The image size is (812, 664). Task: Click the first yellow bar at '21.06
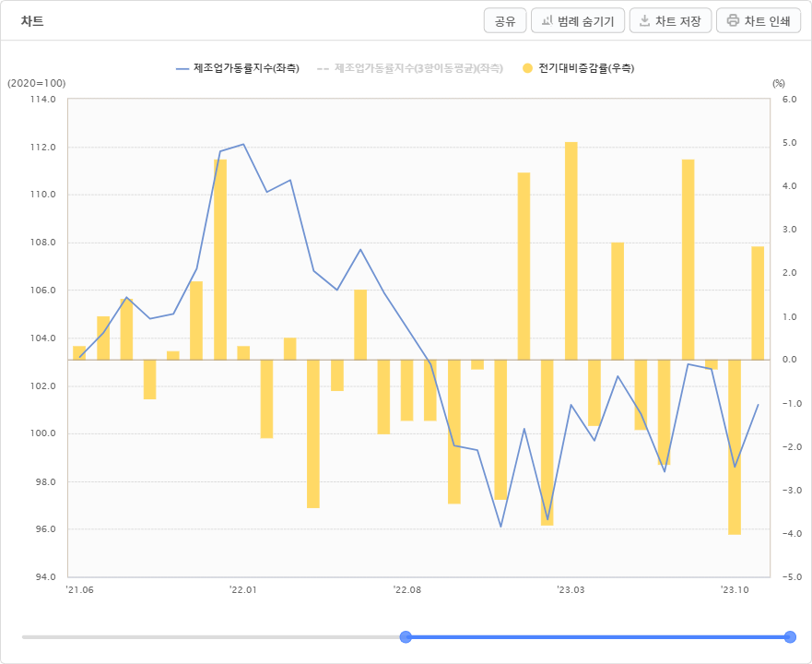click(79, 353)
